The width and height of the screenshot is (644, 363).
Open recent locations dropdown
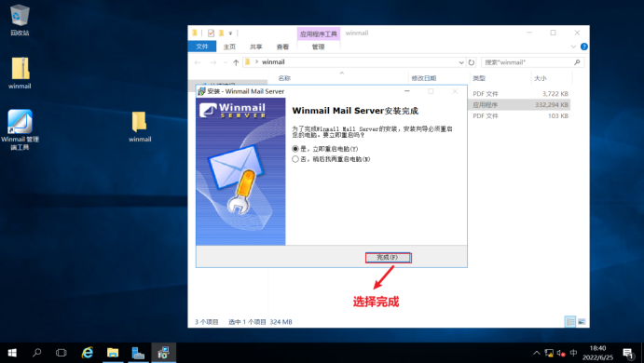(226, 62)
